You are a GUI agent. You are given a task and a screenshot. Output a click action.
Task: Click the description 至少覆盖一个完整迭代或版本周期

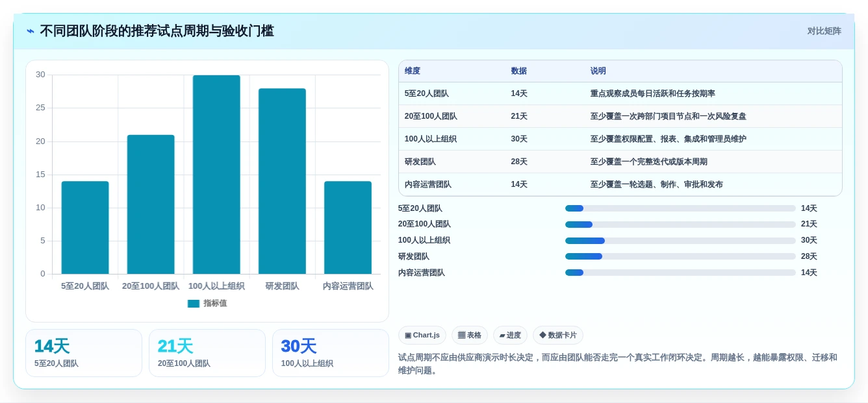coord(649,162)
